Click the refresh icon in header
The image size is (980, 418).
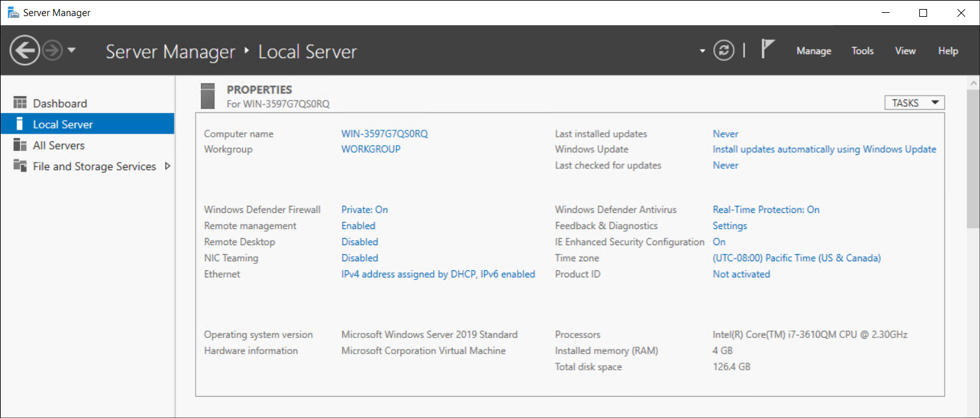tap(724, 50)
